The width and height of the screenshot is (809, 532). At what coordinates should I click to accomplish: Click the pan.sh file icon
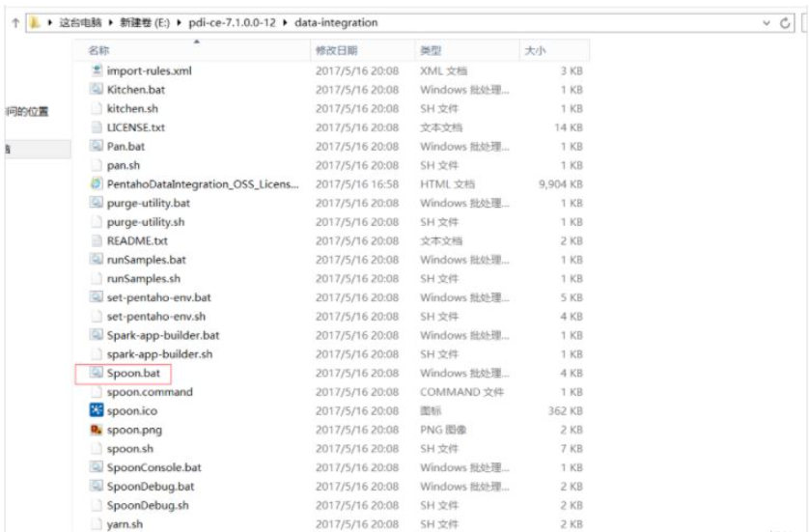point(97,164)
